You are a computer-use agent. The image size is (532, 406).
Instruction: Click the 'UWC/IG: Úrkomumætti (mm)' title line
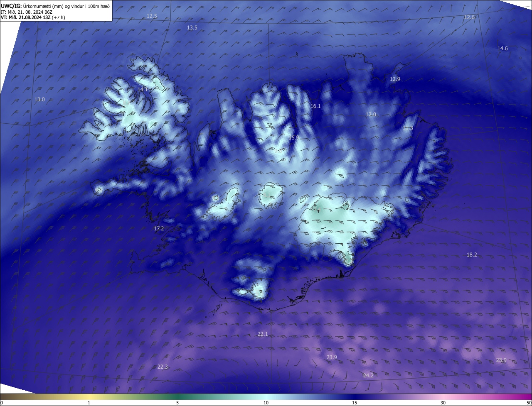click(55, 5)
